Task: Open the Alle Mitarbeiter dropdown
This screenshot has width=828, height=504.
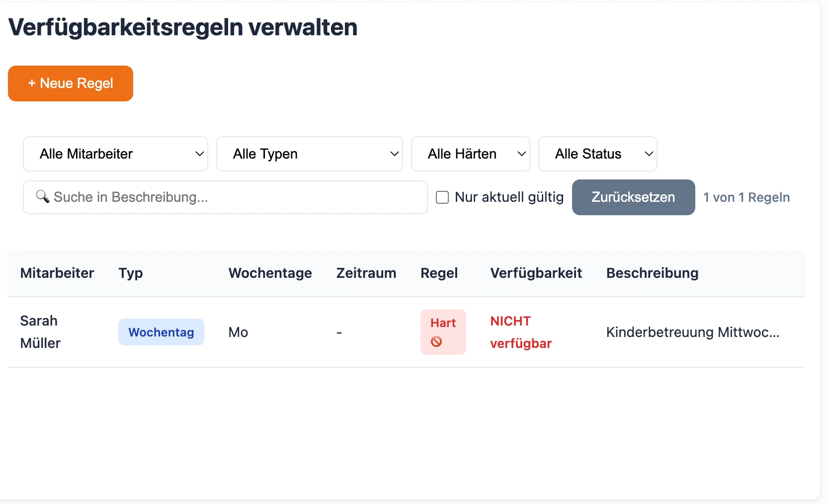Action: (x=115, y=154)
